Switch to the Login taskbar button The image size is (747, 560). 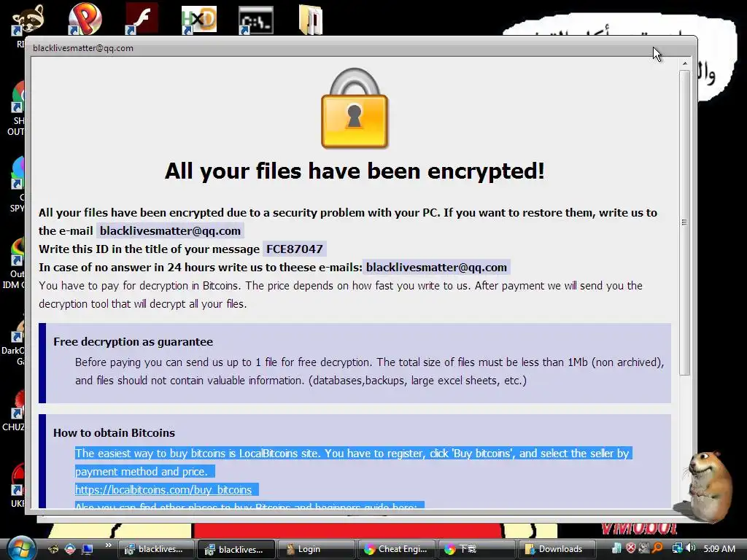pyautogui.click(x=316, y=550)
